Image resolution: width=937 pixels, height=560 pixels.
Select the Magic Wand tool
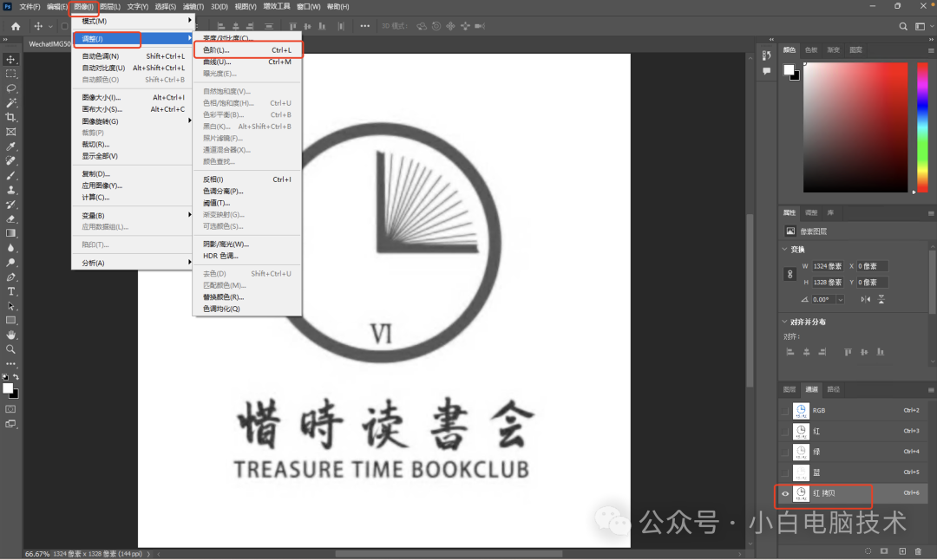(x=10, y=102)
